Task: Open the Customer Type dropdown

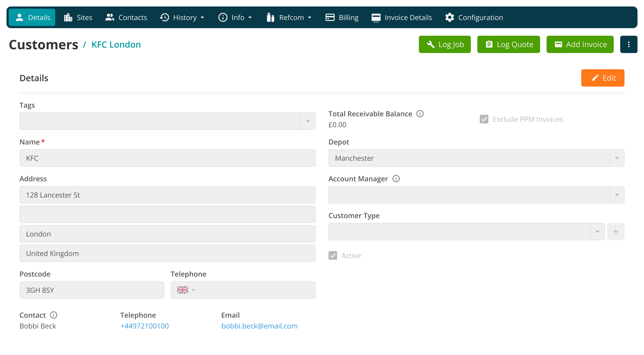Action: (x=597, y=232)
